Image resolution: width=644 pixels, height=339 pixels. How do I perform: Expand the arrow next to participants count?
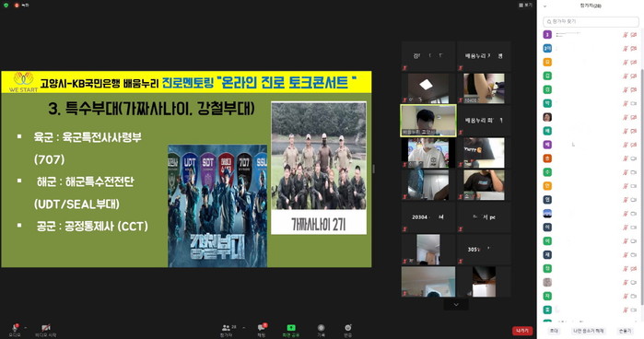[244, 328]
